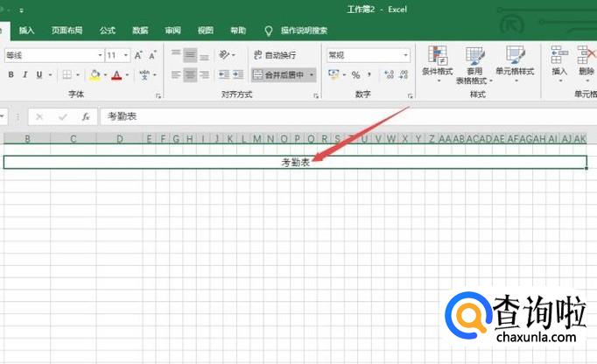Open 字体 group dialog launcher

158,96
